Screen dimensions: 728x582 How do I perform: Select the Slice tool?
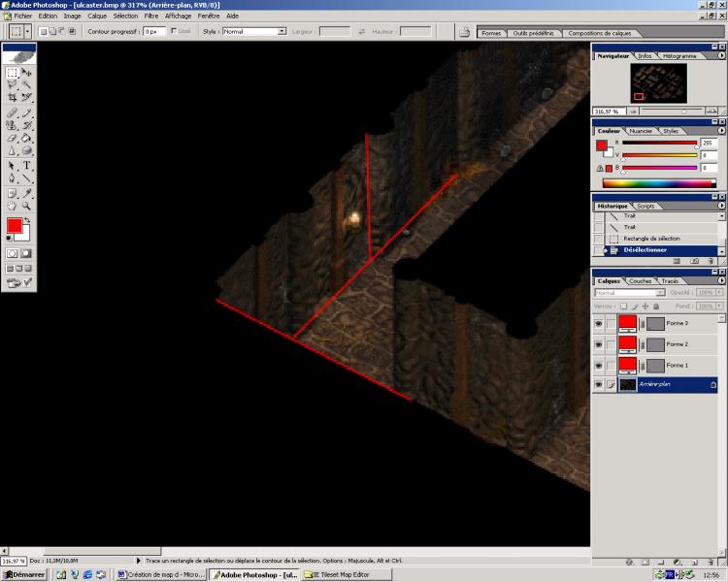tap(26, 97)
